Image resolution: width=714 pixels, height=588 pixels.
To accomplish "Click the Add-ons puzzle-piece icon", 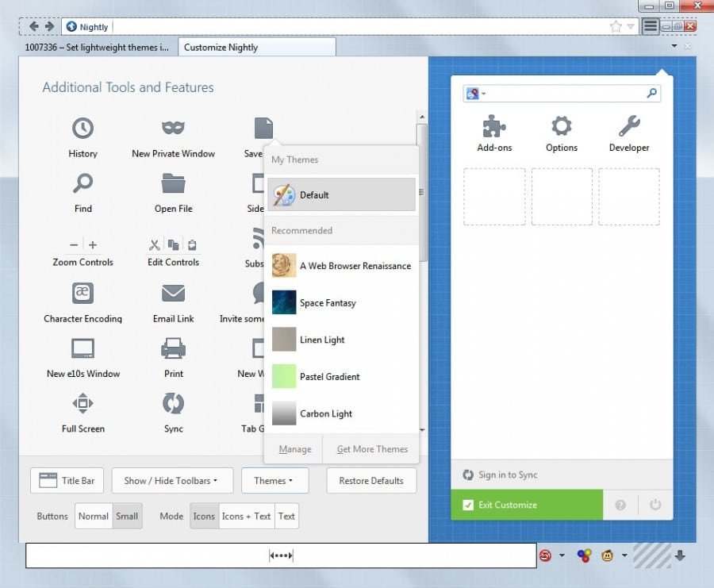I will (x=494, y=125).
